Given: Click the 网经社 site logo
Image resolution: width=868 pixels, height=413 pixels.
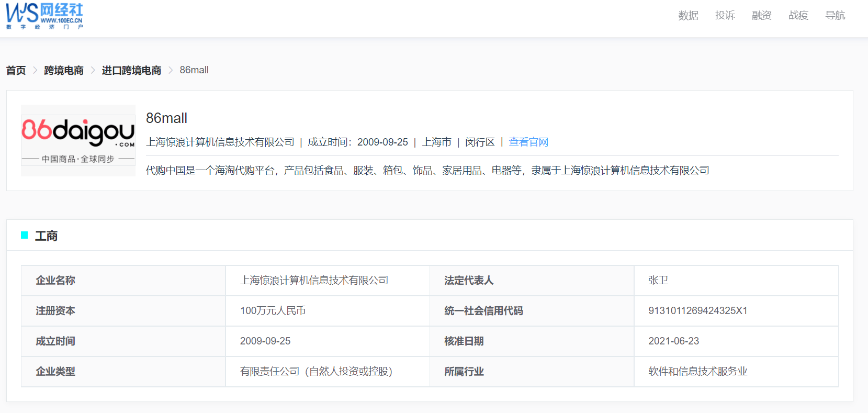Looking at the screenshot, I should point(44,16).
